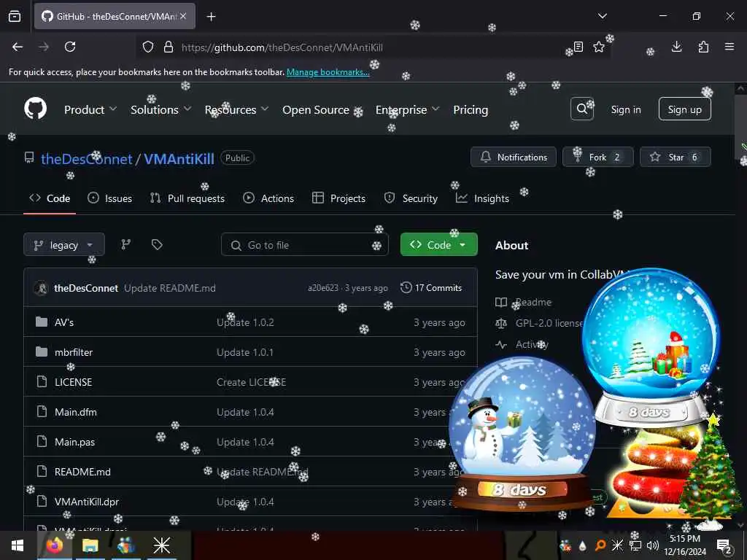
Task: Open commit a20e623 hash link
Action: 323,287
